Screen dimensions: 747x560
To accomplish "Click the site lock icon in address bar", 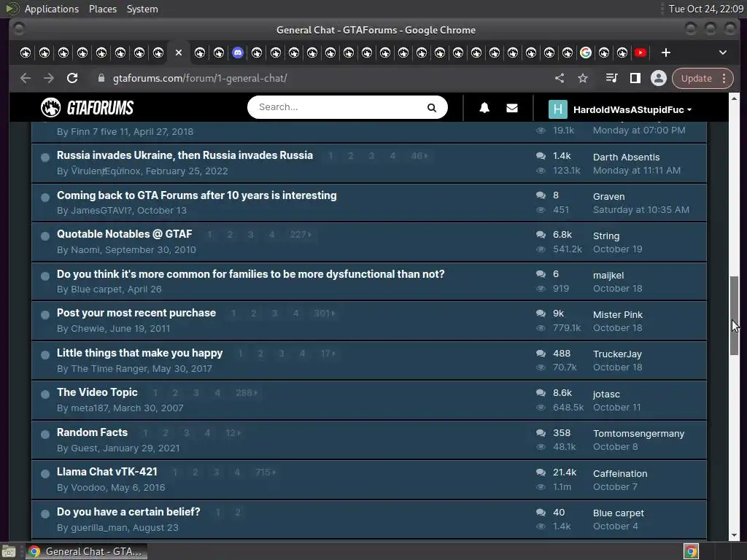I will click(101, 78).
